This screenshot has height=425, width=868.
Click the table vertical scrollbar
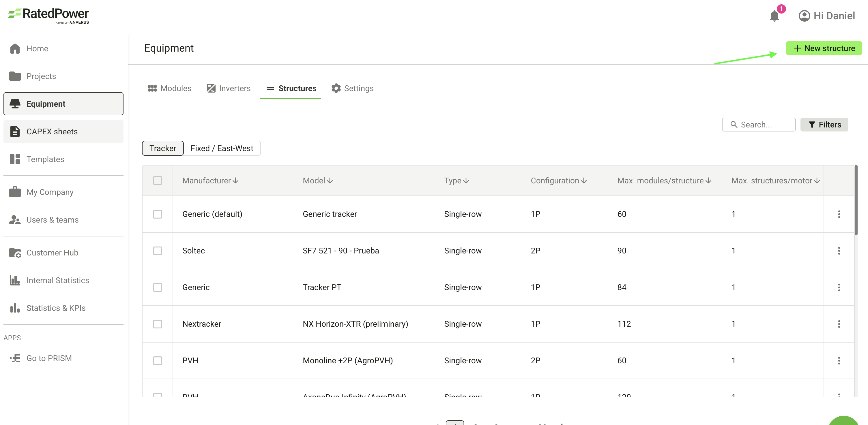pos(856,200)
